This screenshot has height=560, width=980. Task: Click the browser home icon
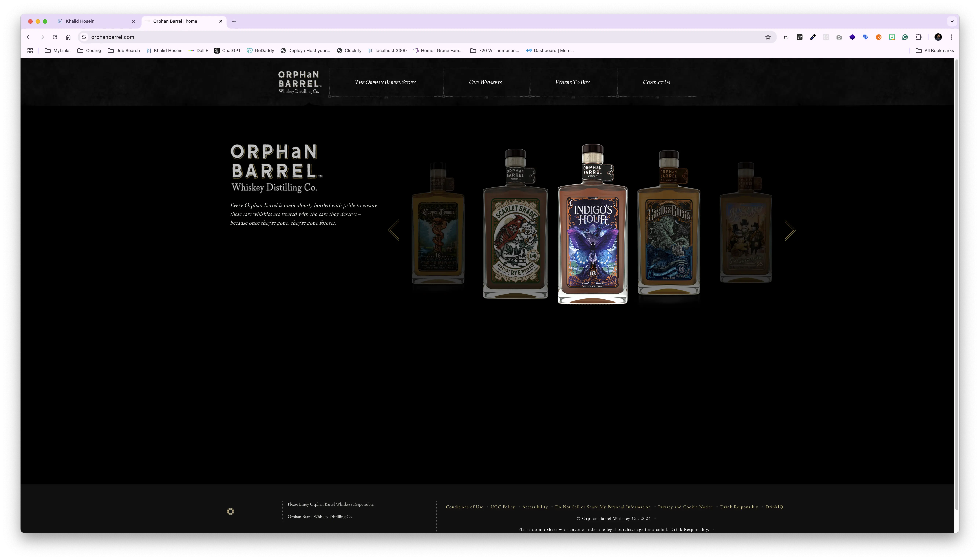(x=68, y=37)
